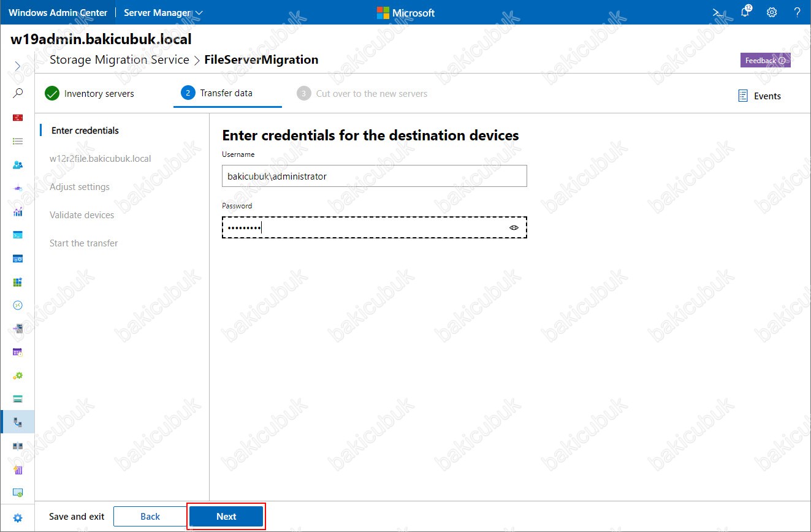Select Storage Migration Service sidebar icon
The height and width of the screenshot is (532, 811).
click(x=18, y=422)
